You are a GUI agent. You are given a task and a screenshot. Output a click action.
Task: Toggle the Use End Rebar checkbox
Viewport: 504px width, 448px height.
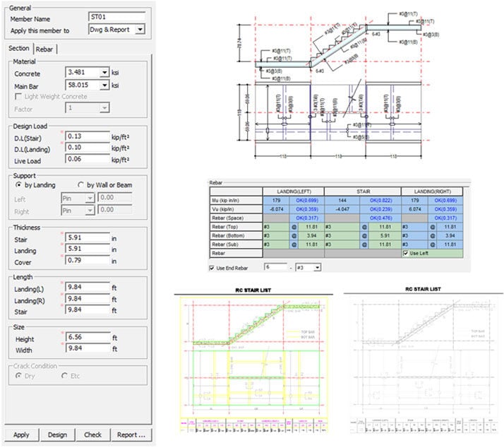point(213,268)
